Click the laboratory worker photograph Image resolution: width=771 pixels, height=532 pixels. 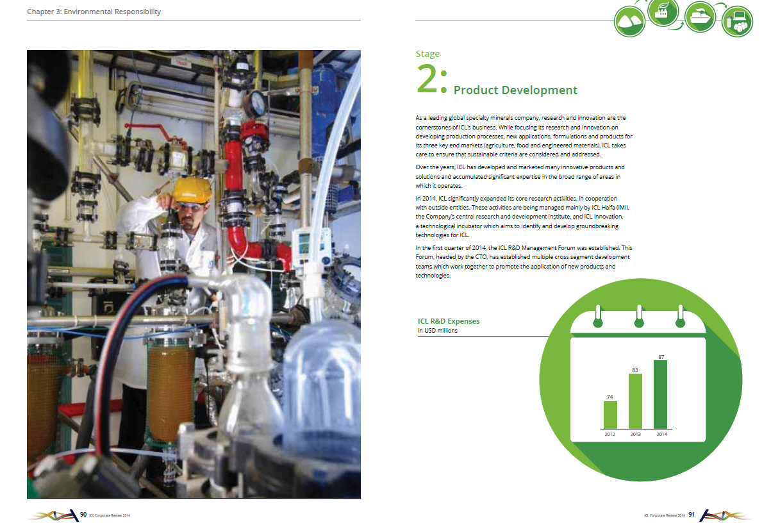(x=194, y=274)
